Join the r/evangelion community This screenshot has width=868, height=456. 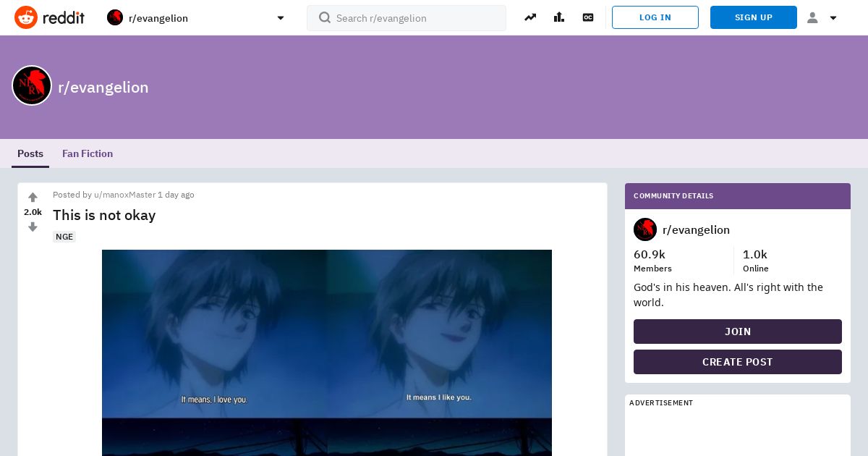tap(738, 332)
